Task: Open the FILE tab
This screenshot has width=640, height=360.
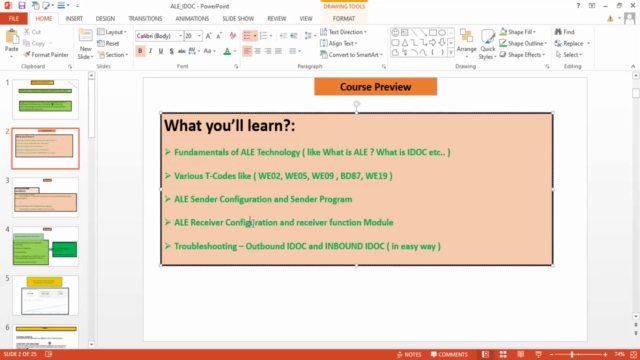Action: (13, 19)
